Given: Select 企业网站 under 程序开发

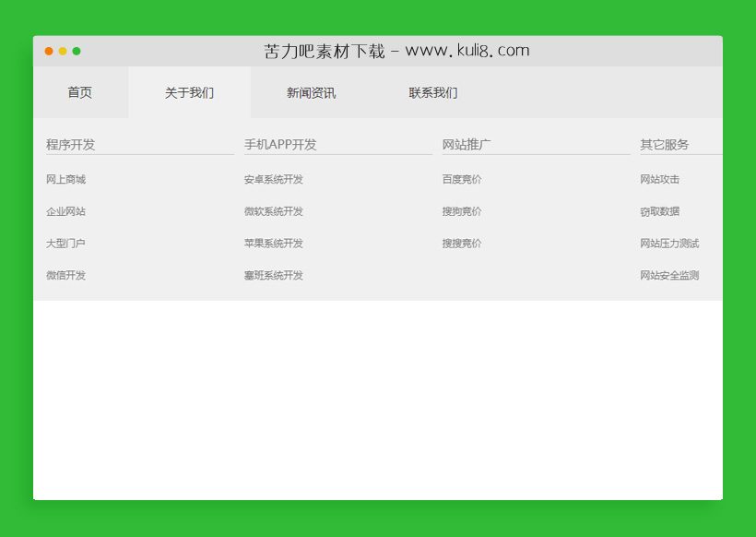Looking at the screenshot, I should (65, 211).
